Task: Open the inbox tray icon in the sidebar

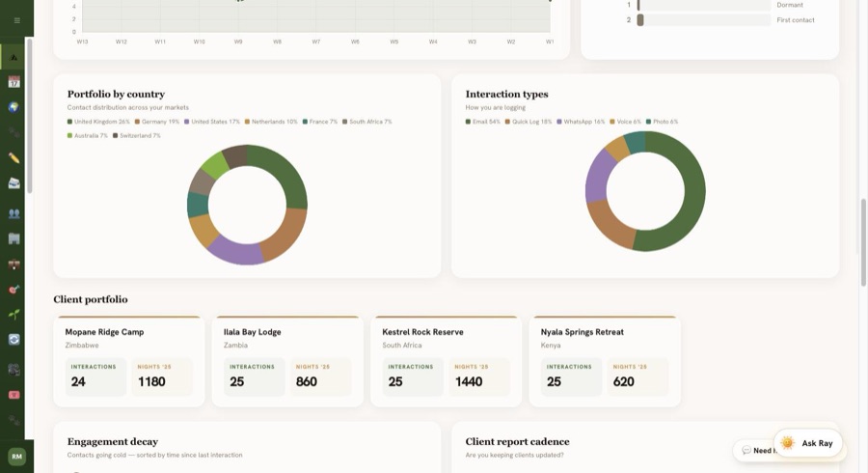Action: (x=14, y=183)
